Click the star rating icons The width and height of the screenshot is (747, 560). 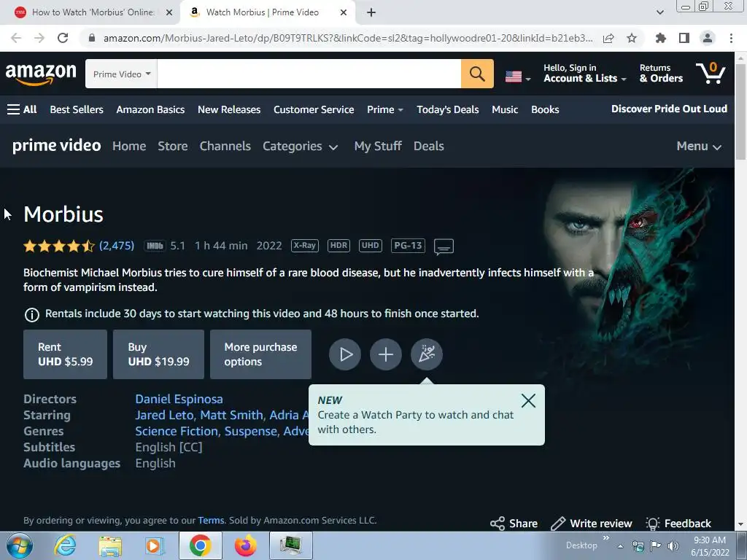click(59, 246)
